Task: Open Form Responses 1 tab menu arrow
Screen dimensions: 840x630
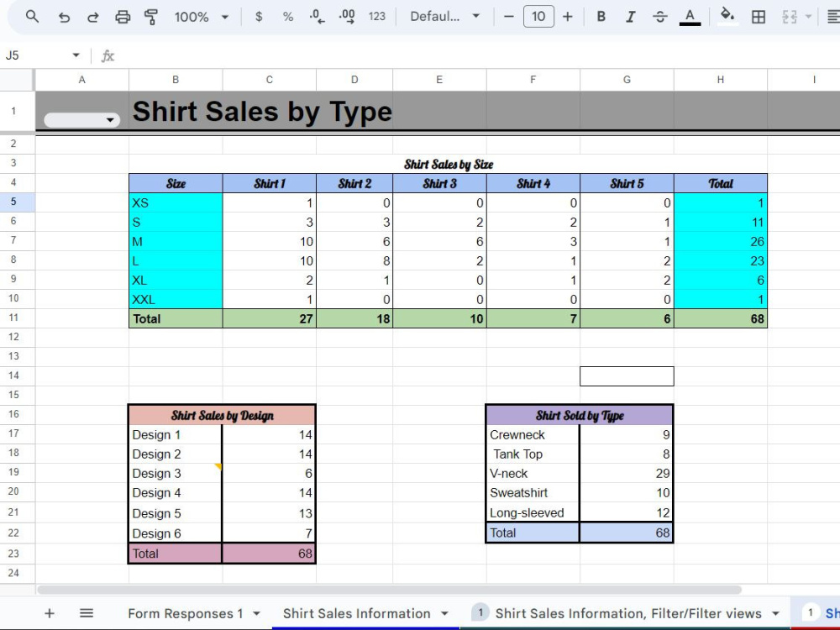Action: [256, 613]
